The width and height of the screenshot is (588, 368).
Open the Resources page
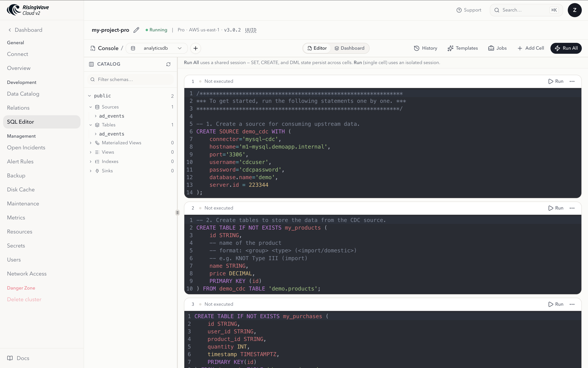pos(20,232)
